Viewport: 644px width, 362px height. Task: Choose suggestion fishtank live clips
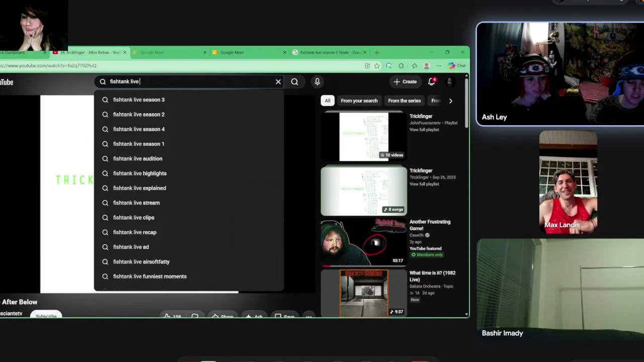tap(189, 218)
